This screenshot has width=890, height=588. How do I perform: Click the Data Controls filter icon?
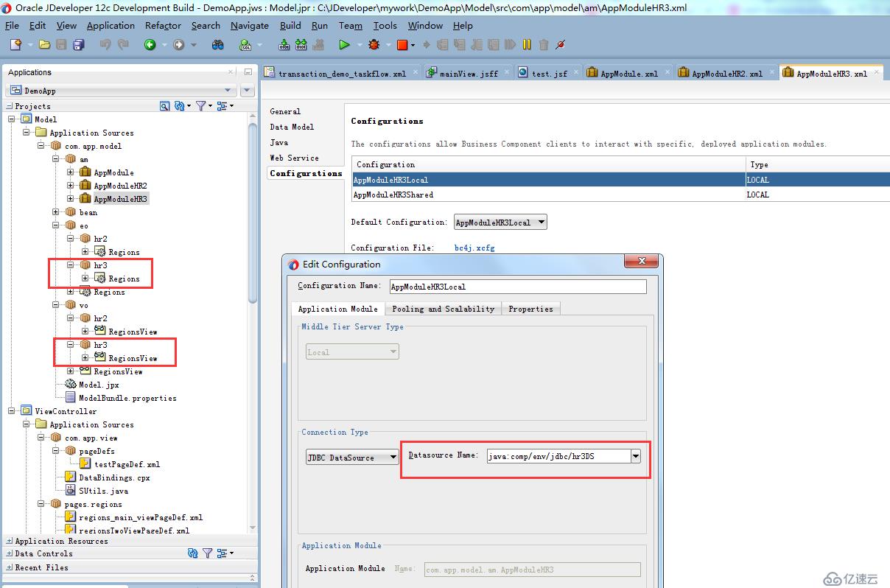(x=208, y=553)
